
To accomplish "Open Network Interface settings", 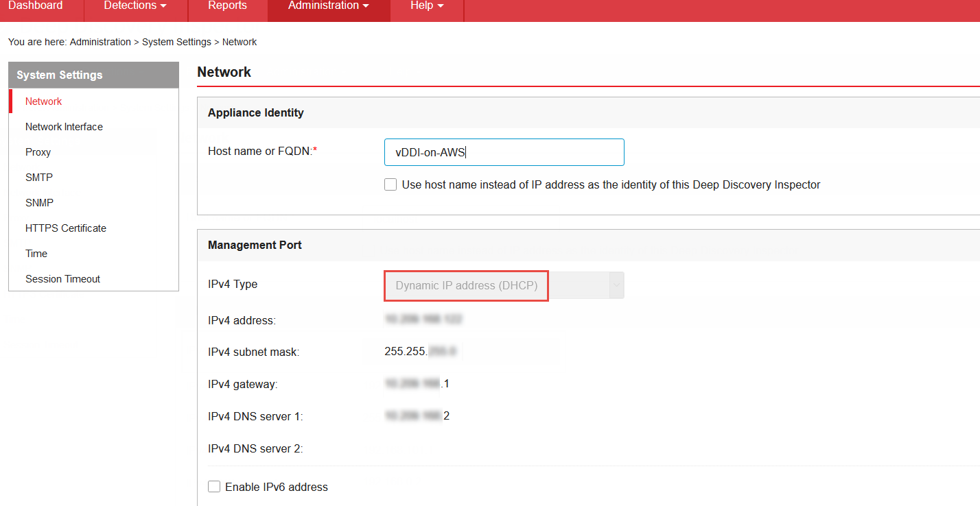I will [64, 127].
